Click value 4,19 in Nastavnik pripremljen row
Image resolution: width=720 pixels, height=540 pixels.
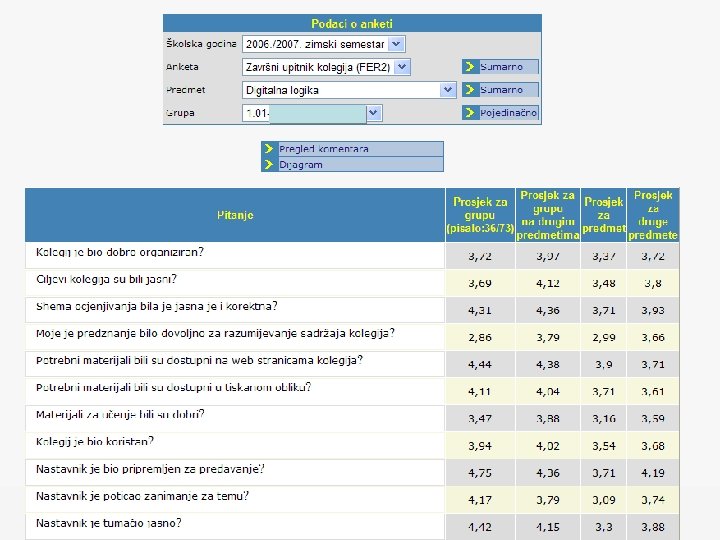653,473
